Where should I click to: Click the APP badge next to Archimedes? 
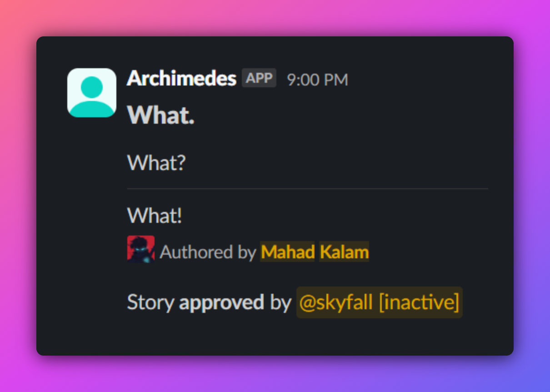(259, 78)
